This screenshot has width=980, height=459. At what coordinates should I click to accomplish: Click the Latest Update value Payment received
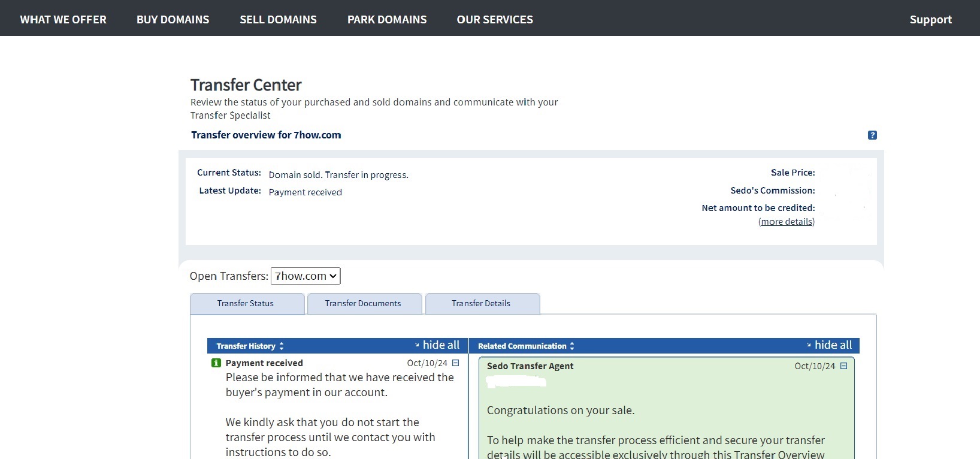pos(305,192)
